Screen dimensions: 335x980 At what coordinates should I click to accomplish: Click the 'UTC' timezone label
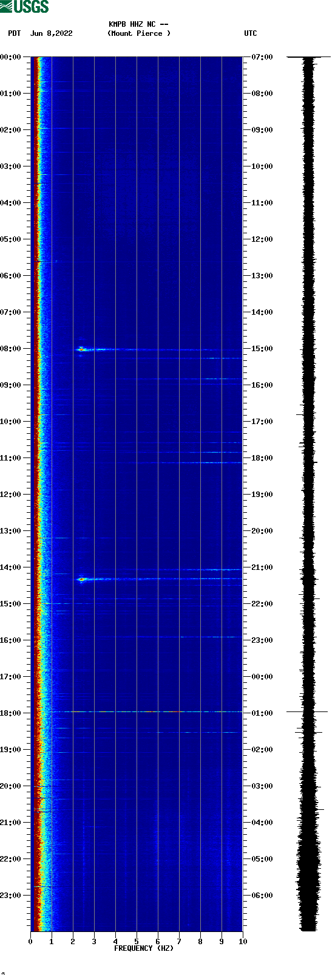coord(251,33)
